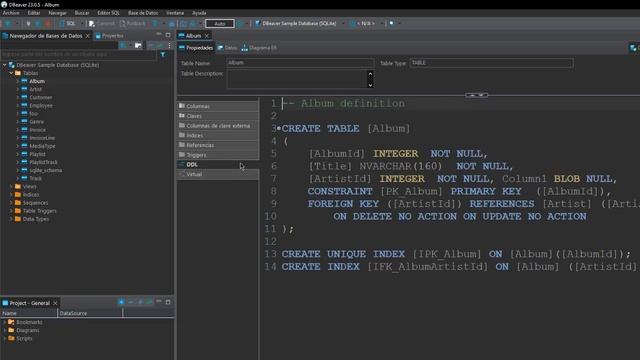Open Columnas de clave externa section
Screen dimensions: 640x360
coord(218,126)
